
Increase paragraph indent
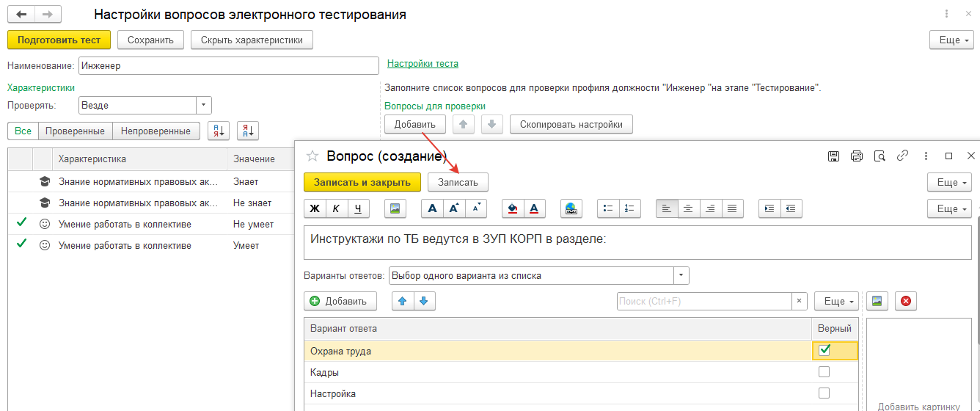769,208
